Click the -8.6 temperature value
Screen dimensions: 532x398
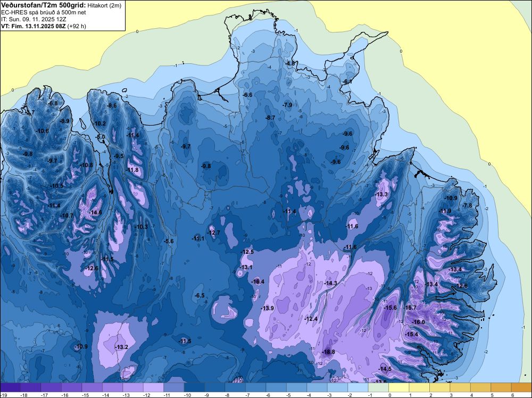point(111,105)
